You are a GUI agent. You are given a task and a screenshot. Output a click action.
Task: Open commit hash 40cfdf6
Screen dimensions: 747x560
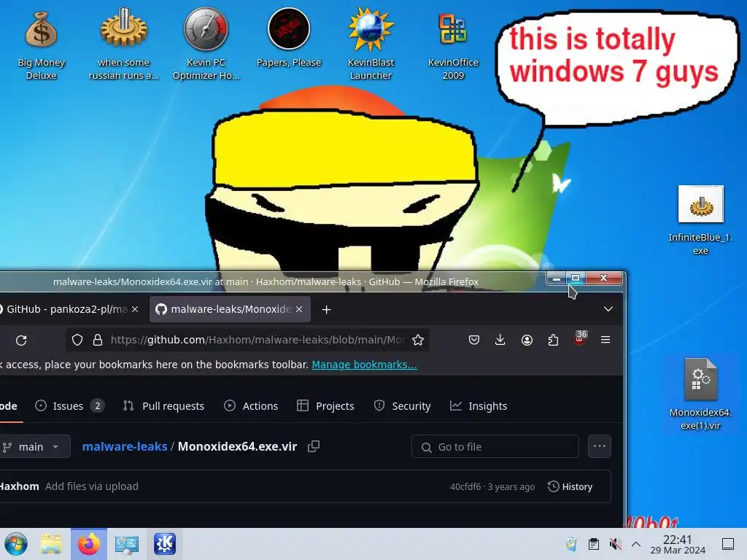465,486
